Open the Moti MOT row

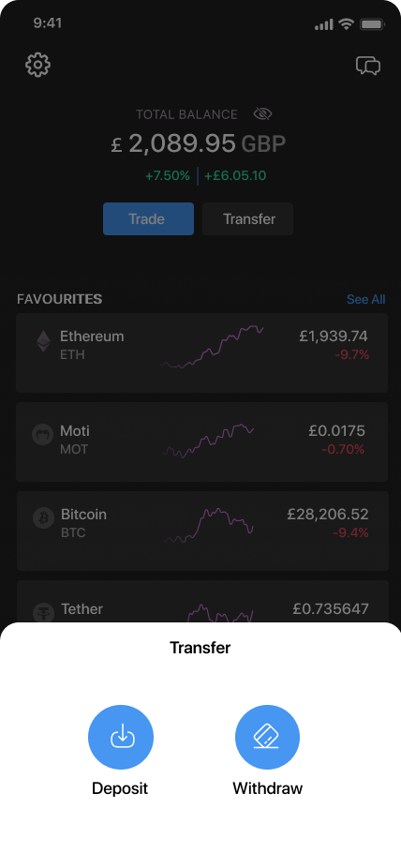[x=201, y=441]
